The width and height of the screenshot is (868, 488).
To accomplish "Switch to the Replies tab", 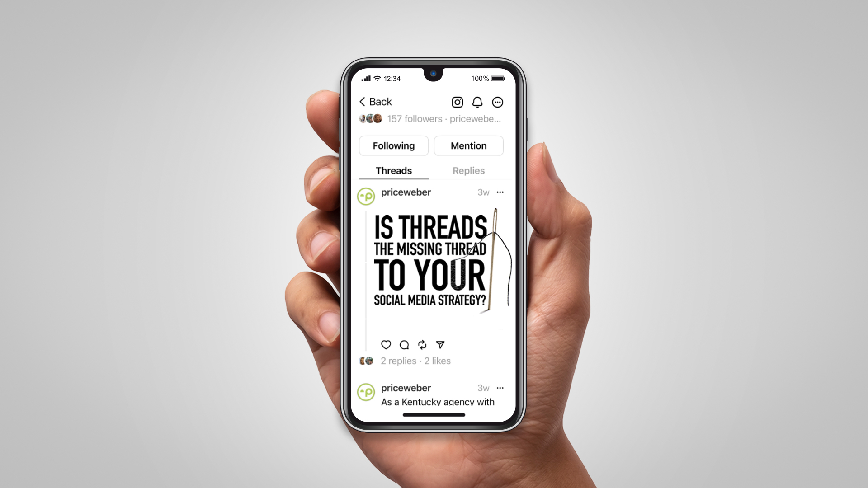I will point(468,171).
